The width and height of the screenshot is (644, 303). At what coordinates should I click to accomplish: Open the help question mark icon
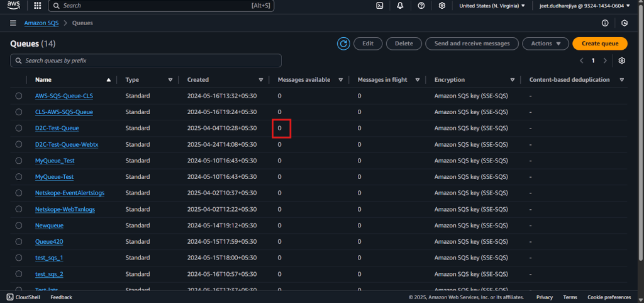[421, 6]
